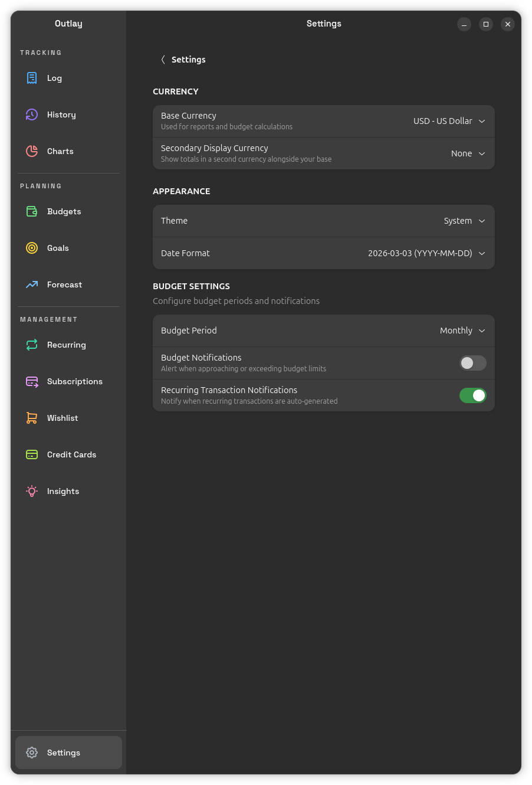Open the Base Currency dropdown
532x785 pixels.
coord(449,121)
